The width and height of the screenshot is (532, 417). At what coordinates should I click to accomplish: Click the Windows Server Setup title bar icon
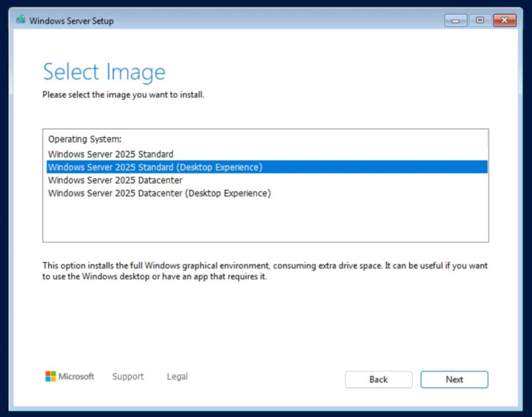point(21,20)
